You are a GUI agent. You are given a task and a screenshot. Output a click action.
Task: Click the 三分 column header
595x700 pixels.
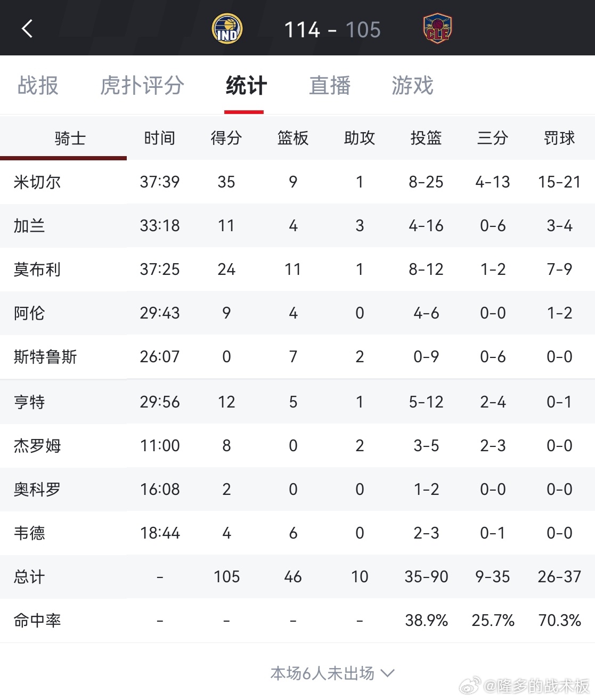click(493, 139)
